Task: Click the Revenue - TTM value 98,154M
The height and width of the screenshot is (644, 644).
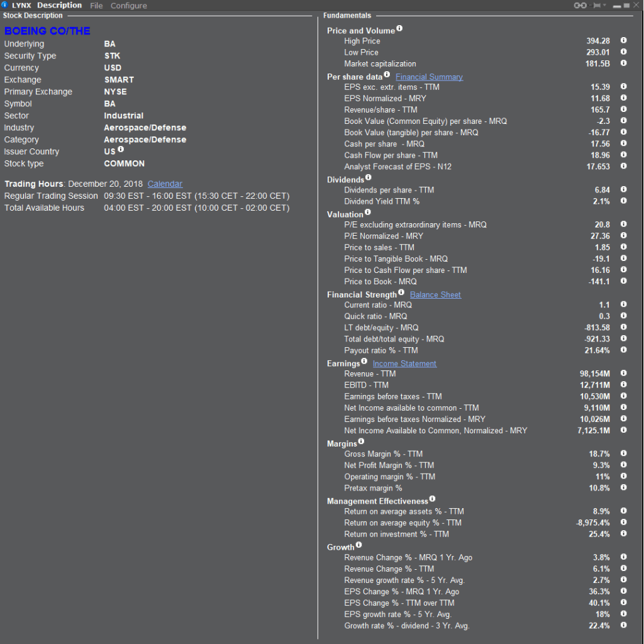Action: 595,374
